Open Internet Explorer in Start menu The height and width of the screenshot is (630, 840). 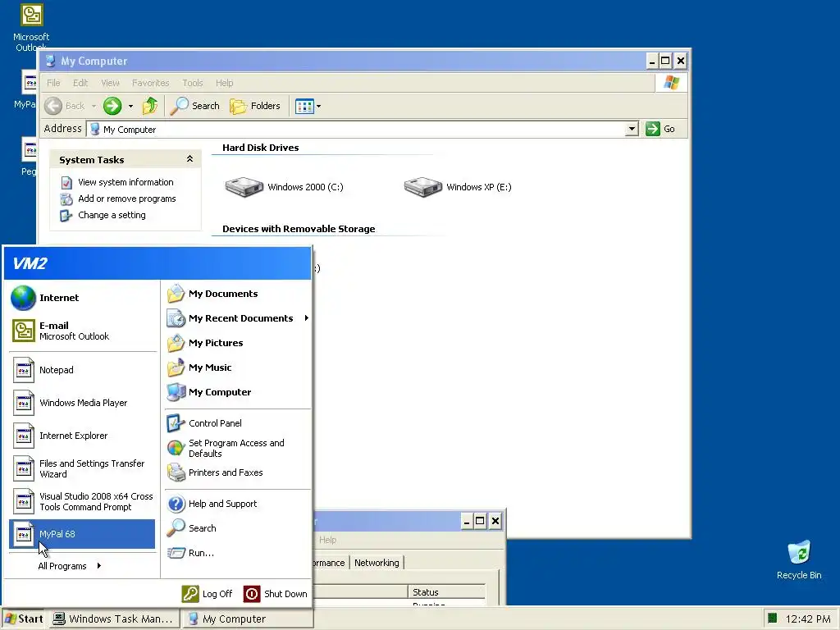point(82,436)
